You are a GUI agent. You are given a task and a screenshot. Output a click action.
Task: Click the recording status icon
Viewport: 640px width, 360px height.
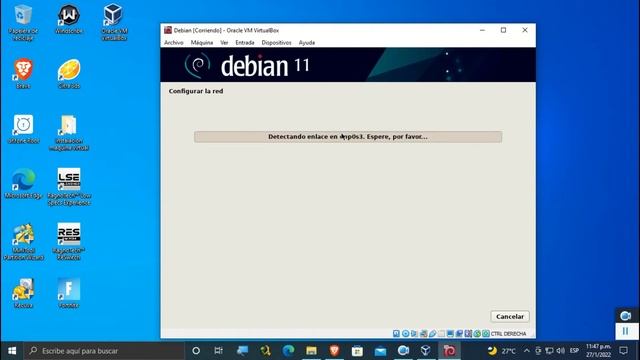click(459, 333)
